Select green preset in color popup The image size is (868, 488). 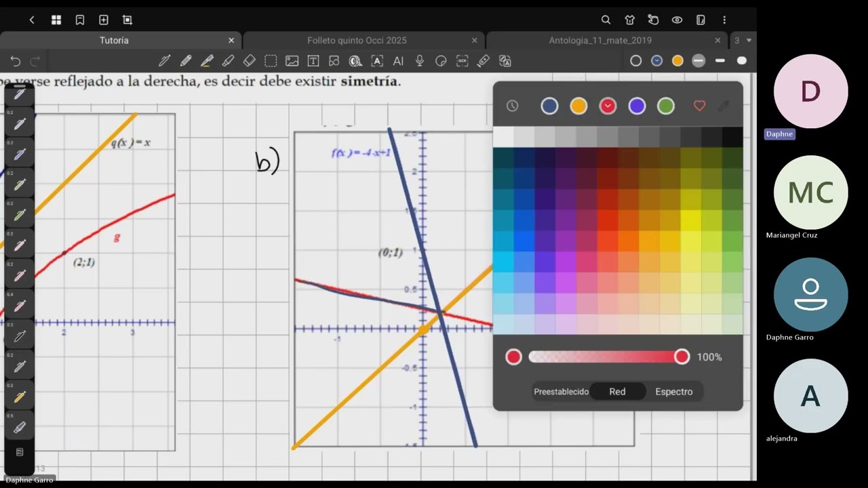pyautogui.click(x=666, y=106)
